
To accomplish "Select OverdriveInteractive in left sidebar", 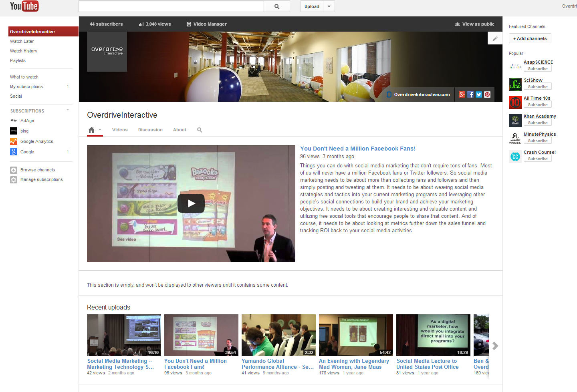I will click(43, 32).
